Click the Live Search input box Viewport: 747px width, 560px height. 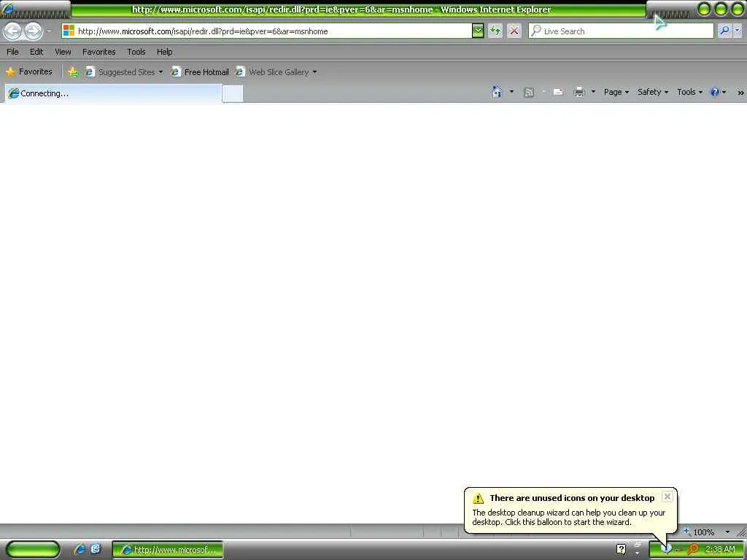click(621, 31)
